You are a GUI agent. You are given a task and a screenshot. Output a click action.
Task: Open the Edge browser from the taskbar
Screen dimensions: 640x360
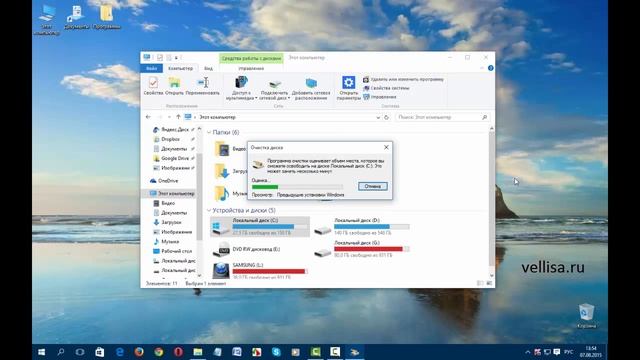coord(120,352)
